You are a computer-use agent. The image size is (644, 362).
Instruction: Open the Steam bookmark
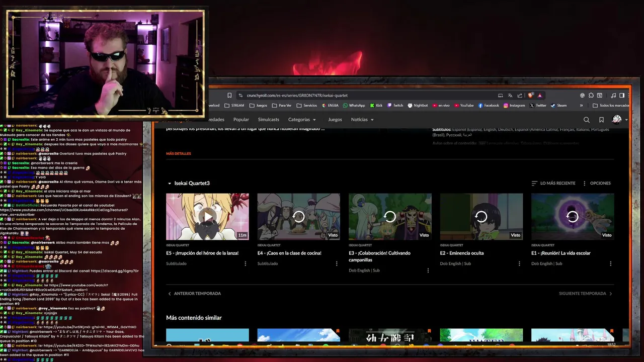[558, 106]
